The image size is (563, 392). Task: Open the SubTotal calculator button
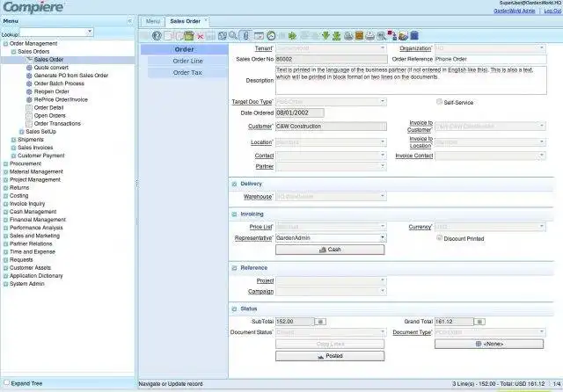[320, 322]
